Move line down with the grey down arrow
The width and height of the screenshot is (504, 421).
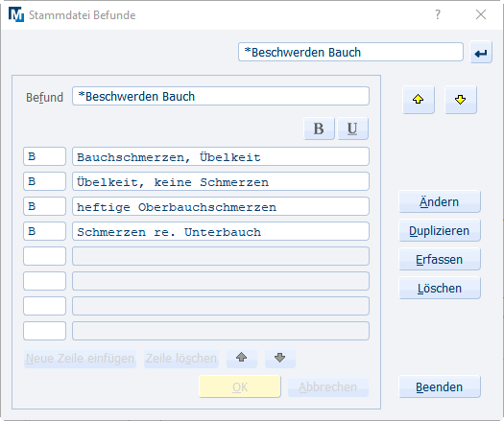click(279, 358)
